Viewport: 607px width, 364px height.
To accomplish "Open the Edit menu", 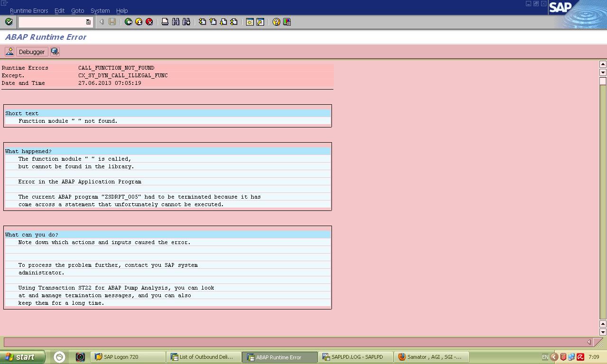I will tap(59, 10).
